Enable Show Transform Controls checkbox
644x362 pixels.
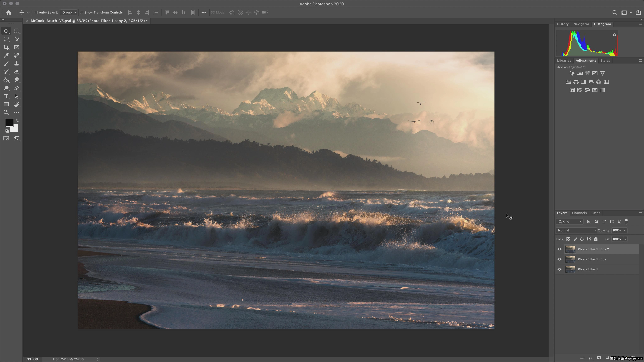pos(81,13)
